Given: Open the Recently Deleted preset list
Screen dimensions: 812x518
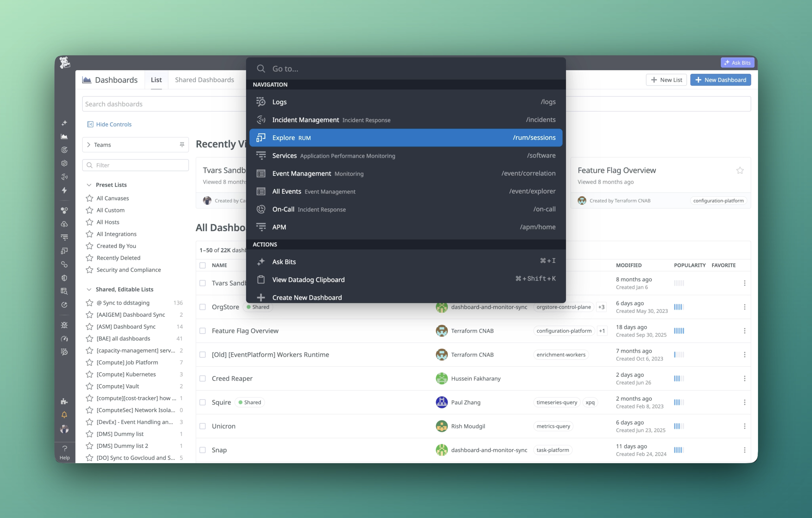Looking at the screenshot, I should click(x=118, y=258).
